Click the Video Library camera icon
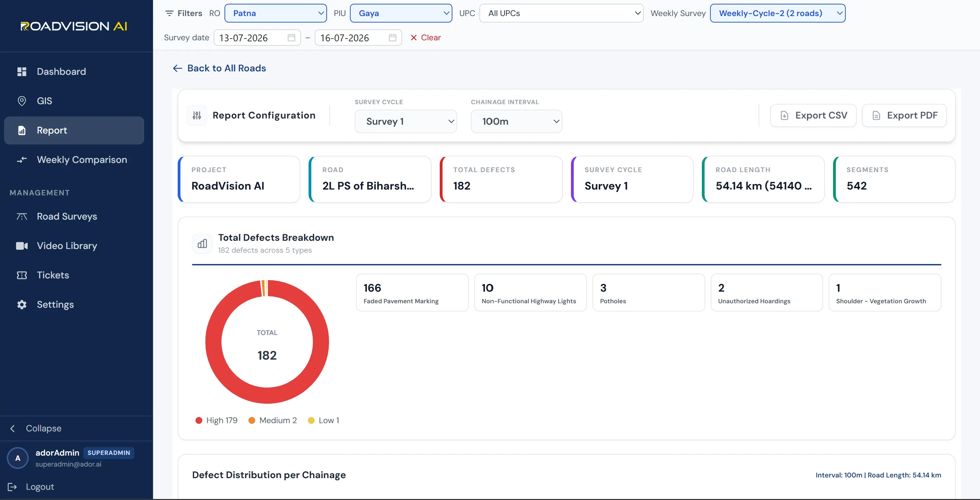The width and height of the screenshot is (980, 500). 22,246
